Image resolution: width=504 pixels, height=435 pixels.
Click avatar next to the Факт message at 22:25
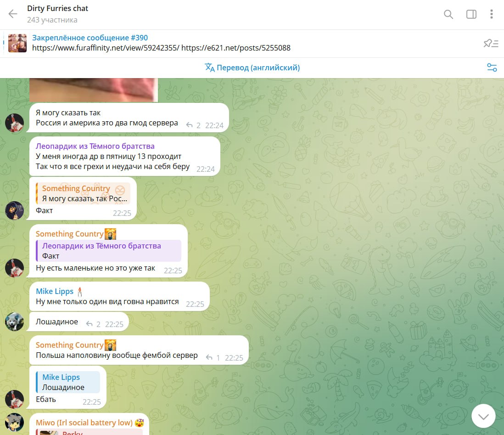point(15,210)
